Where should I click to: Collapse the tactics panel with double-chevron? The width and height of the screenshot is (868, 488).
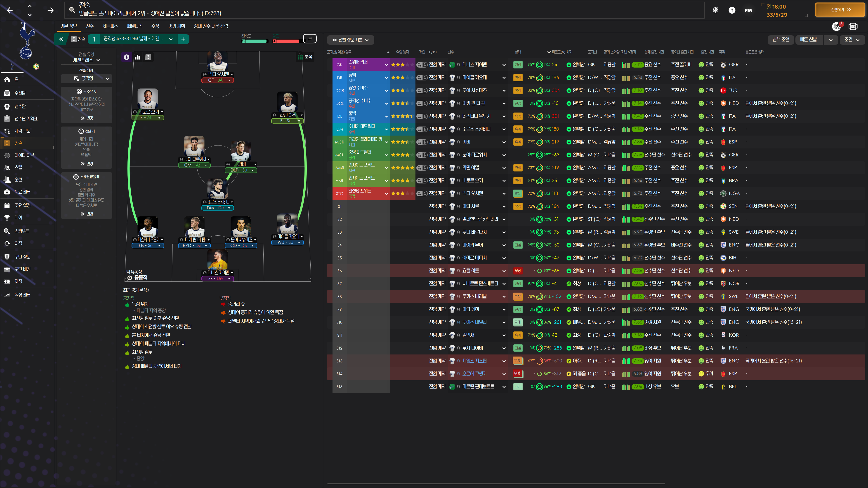coord(61,39)
